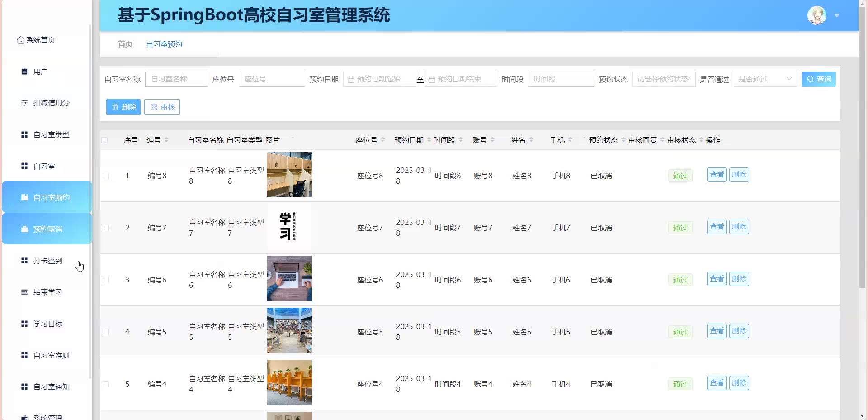Click the 结束学习 list icon
The height and width of the screenshot is (420, 868).
[24, 292]
